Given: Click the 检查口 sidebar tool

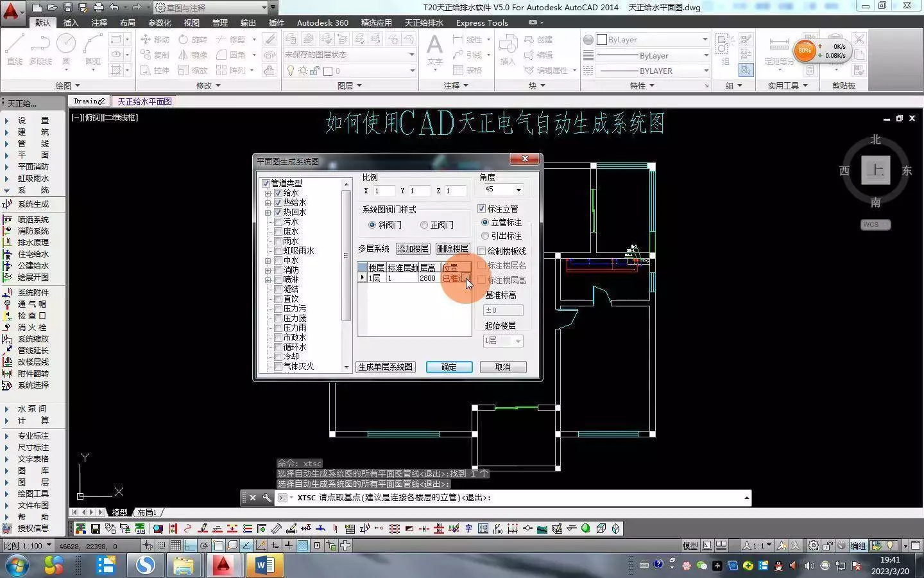Looking at the screenshot, I should (32, 316).
